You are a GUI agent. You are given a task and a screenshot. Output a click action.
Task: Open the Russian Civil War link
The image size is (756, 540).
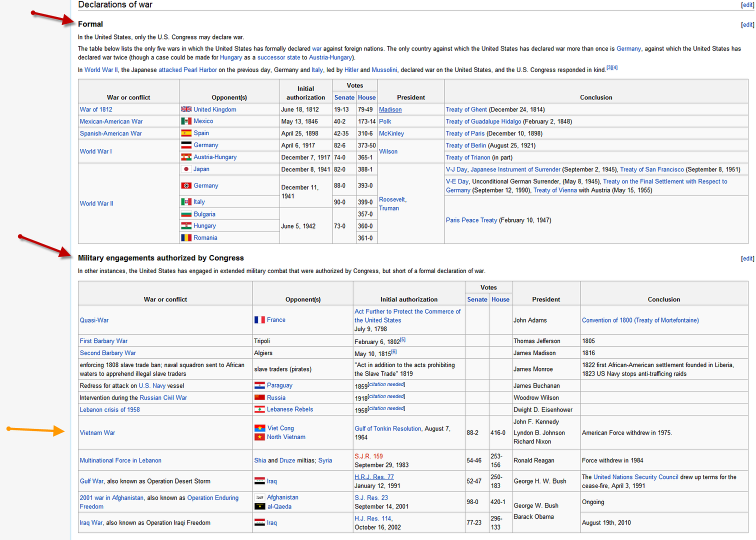click(163, 398)
